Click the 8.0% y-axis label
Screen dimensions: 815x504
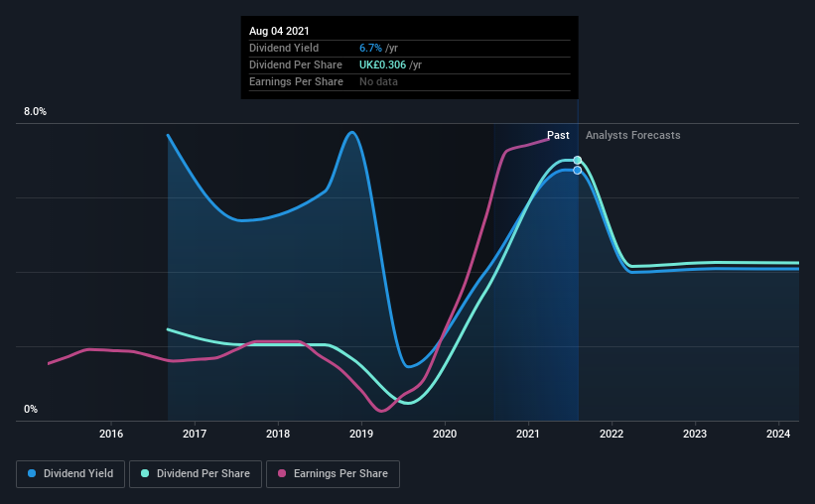click(x=36, y=112)
